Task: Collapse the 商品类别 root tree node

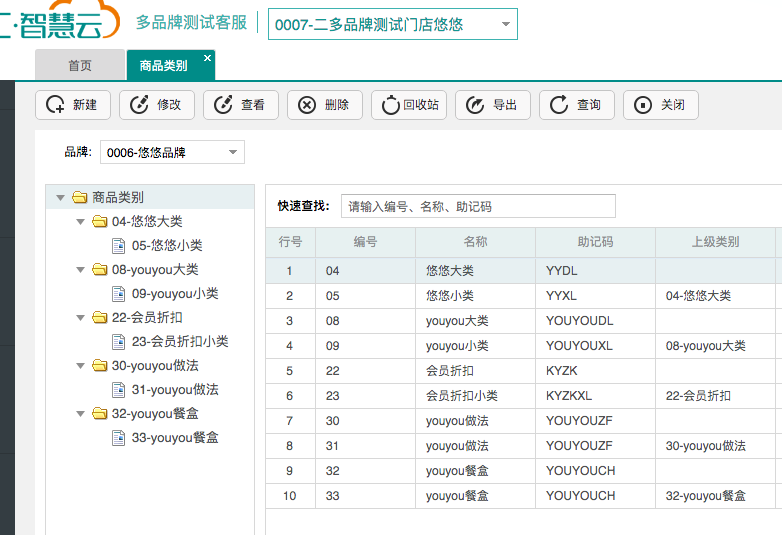Action: (x=61, y=198)
